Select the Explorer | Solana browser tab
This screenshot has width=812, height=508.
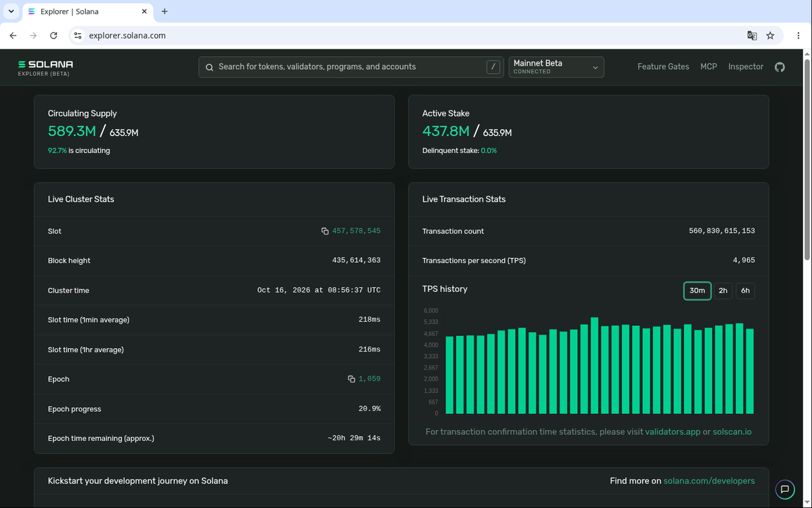point(88,12)
